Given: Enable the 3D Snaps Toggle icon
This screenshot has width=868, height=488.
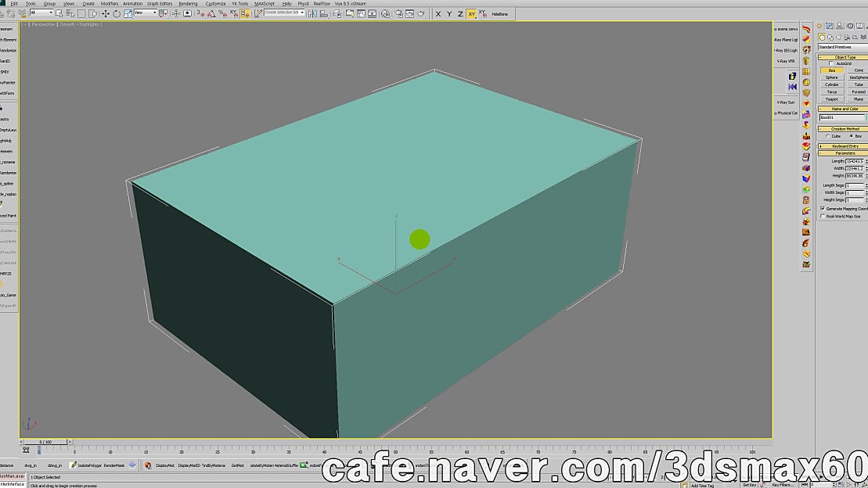Looking at the screenshot, I should tap(201, 13).
